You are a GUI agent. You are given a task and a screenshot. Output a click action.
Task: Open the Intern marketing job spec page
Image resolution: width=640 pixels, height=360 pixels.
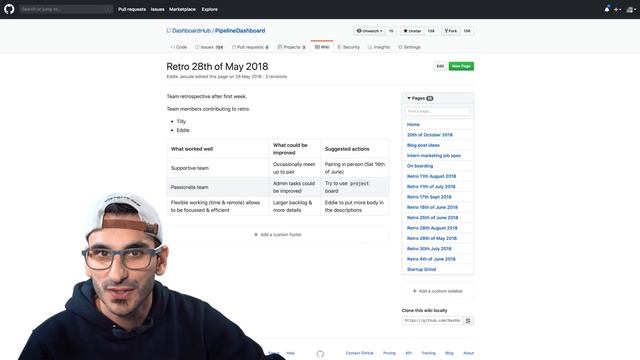pos(434,156)
